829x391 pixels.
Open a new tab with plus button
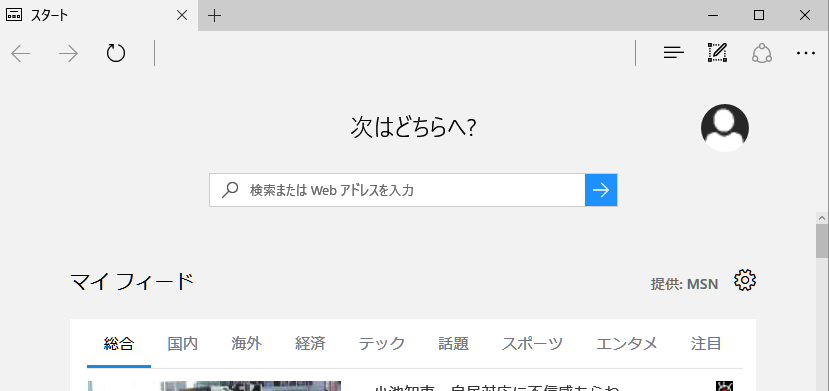214,16
